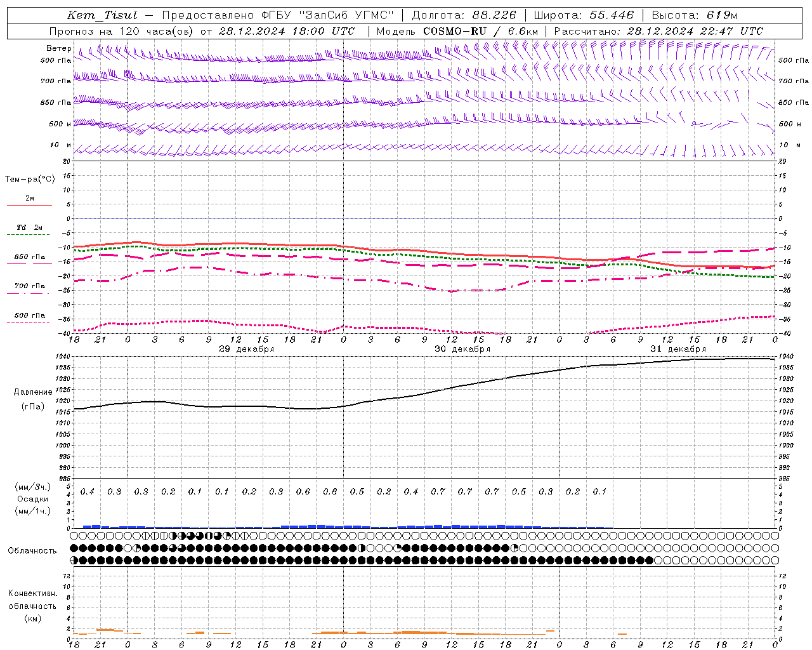Click the (км) convective cloud unit label
Image resolution: width=812 pixels, height=650 pixels.
coord(32,618)
